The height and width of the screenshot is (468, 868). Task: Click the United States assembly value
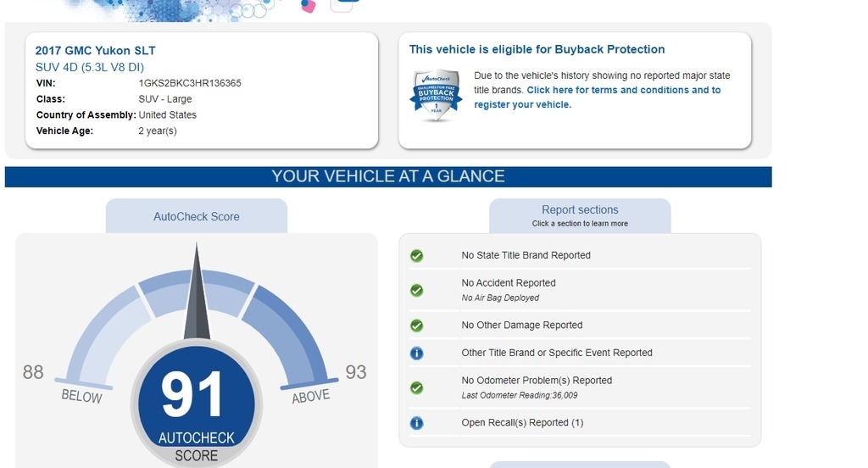click(x=167, y=114)
